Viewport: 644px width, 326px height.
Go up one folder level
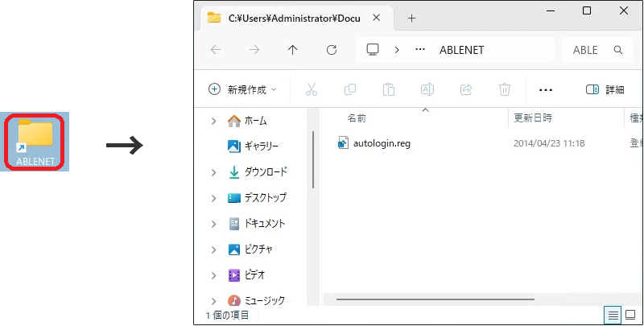[x=292, y=50]
